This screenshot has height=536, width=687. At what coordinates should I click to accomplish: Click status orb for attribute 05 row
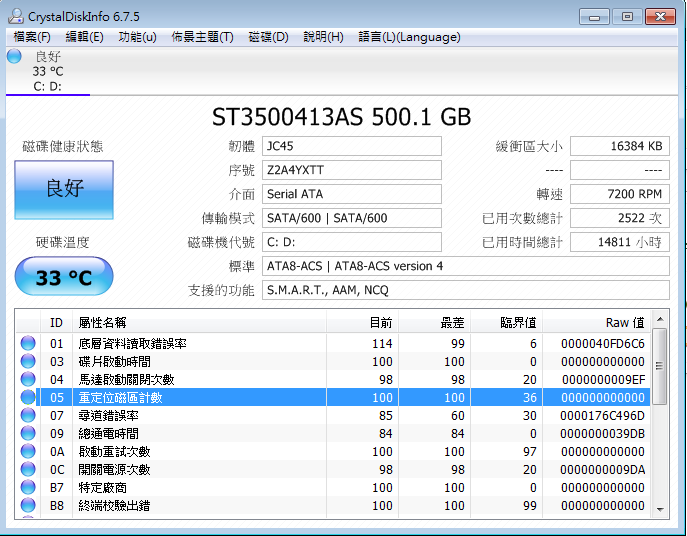pyautogui.click(x=28, y=397)
